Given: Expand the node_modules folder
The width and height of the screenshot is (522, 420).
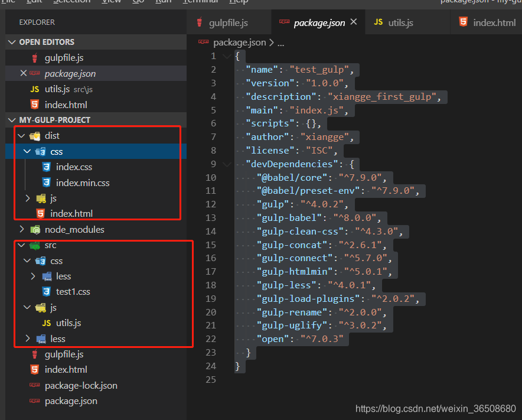Looking at the screenshot, I should (x=22, y=229).
